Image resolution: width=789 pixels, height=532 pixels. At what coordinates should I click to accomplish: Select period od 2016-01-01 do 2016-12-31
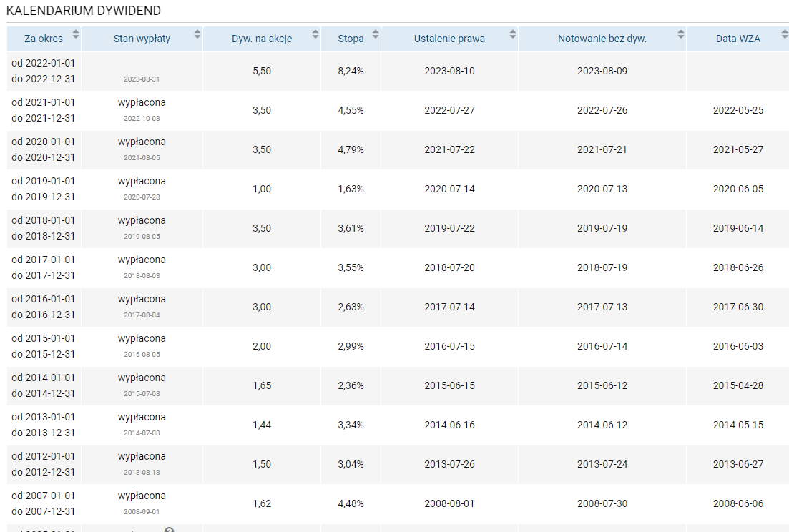[x=43, y=307]
